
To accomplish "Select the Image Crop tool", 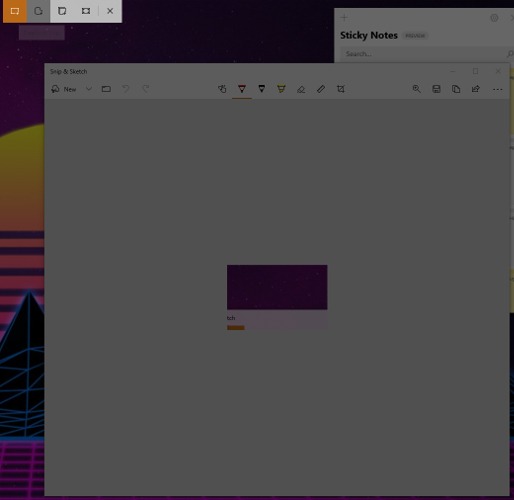I will pyautogui.click(x=341, y=89).
